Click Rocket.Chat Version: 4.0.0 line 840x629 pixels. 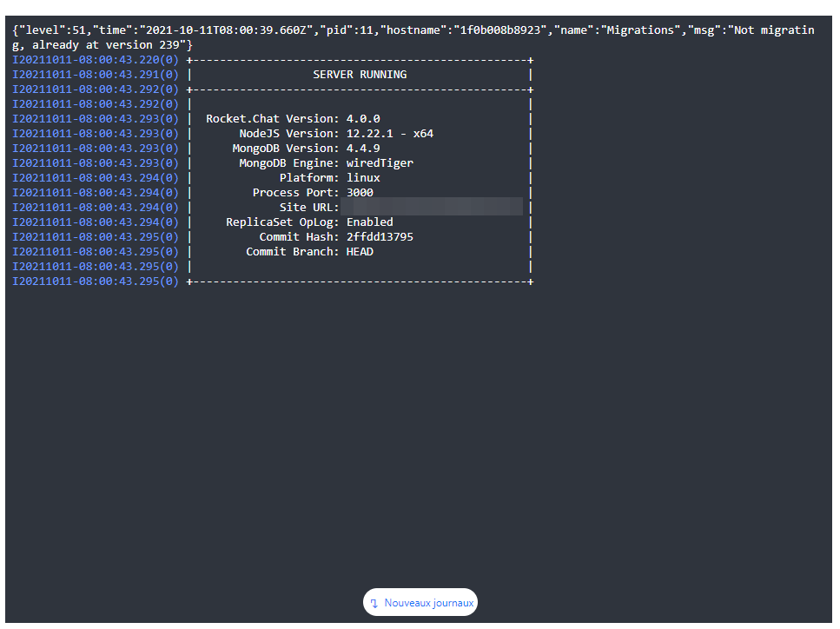pyautogui.click(x=293, y=119)
